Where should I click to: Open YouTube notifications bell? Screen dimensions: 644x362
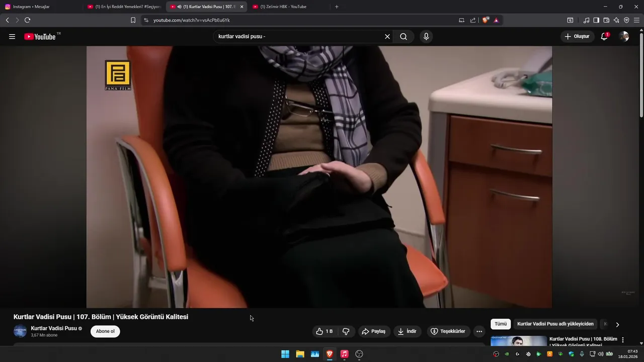click(x=604, y=37)
